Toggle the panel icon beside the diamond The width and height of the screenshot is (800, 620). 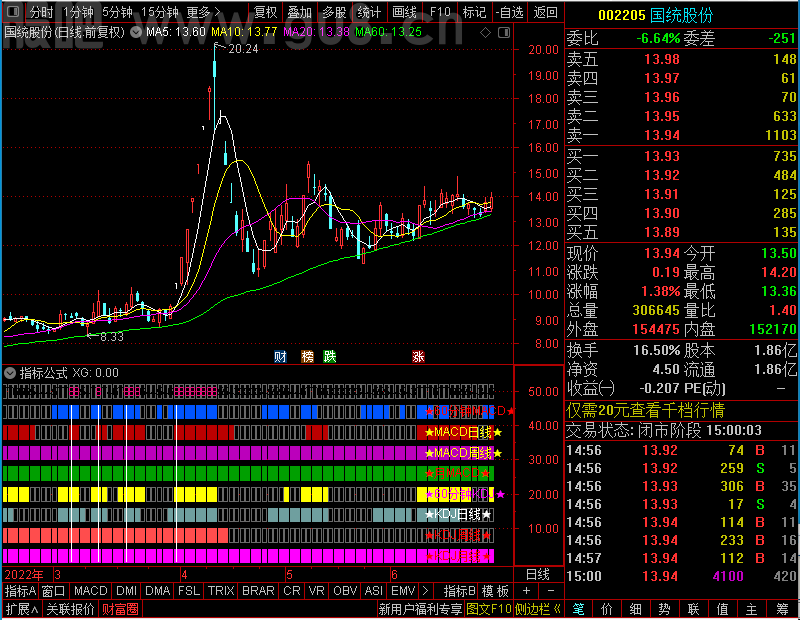click(504, 33)
